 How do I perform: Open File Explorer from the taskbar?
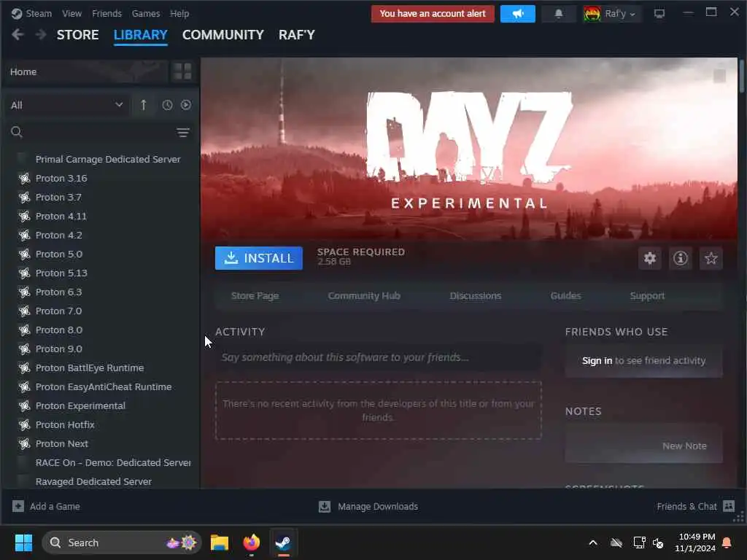pos(220,542)
